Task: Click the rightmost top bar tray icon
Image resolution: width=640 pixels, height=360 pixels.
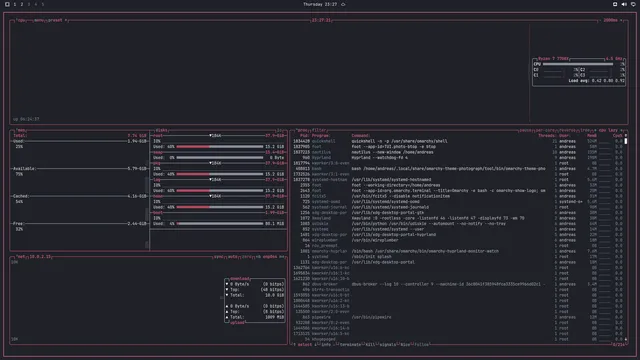Action: pyautogui.click(x=633, y=4)
